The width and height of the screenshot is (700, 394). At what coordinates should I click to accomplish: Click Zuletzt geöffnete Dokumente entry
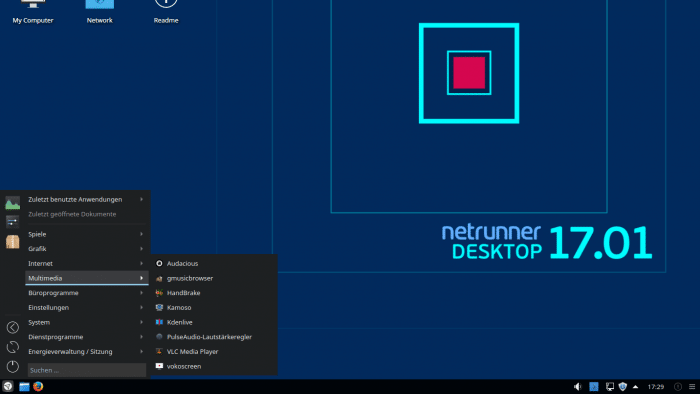[x=87, y=214]
